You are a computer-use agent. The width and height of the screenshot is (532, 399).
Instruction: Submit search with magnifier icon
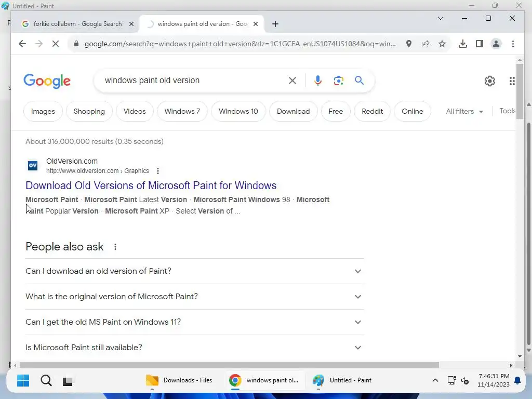pyautogui.click(x=360, y=81)
